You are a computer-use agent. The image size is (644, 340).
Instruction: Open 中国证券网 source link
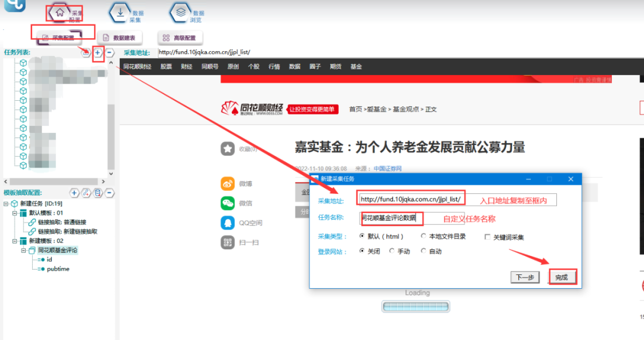pyautogui.click(x=388, y=169)
